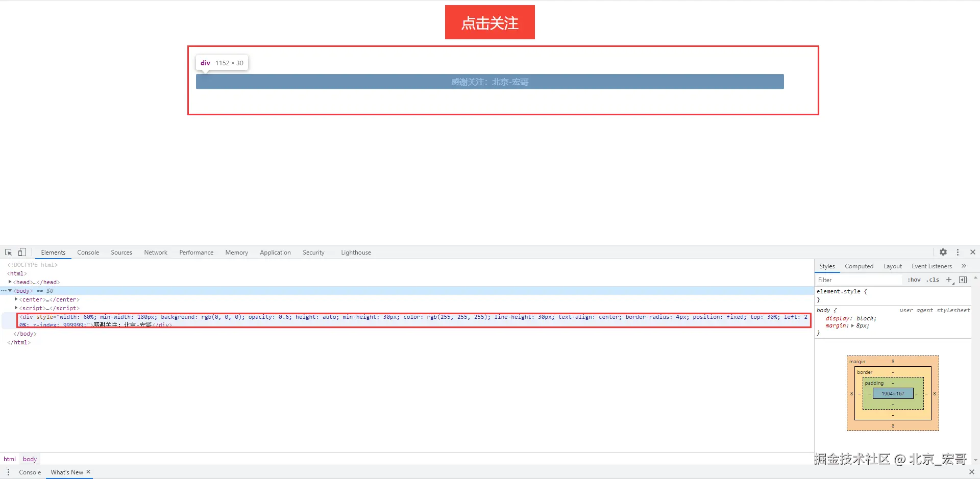Show more sidebar tabs chevron

964,266
